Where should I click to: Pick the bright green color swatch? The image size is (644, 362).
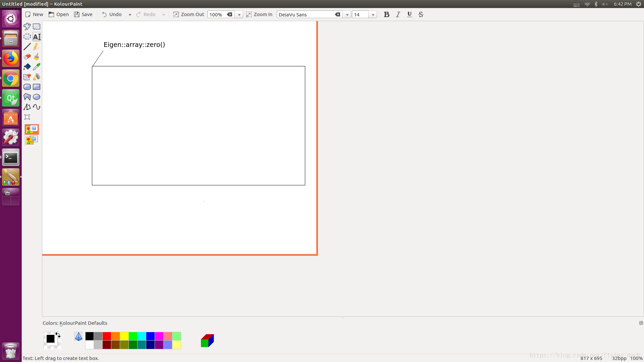coord(133,336)
